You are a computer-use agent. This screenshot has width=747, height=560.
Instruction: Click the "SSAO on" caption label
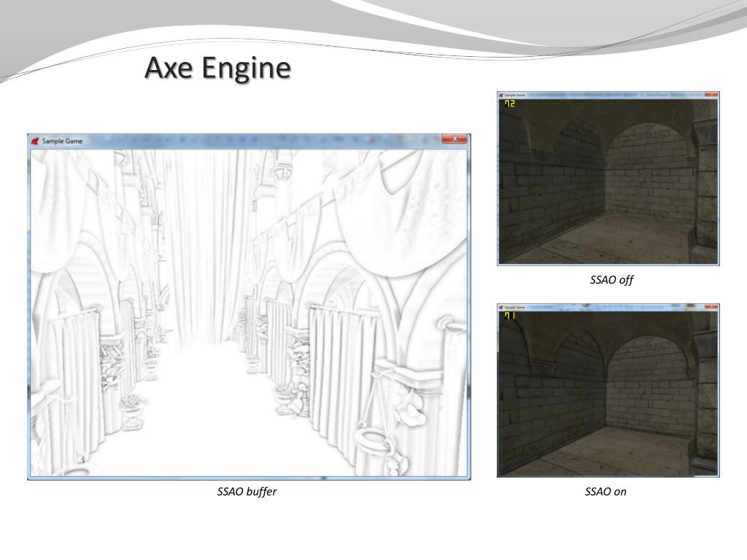pos(605,491)
